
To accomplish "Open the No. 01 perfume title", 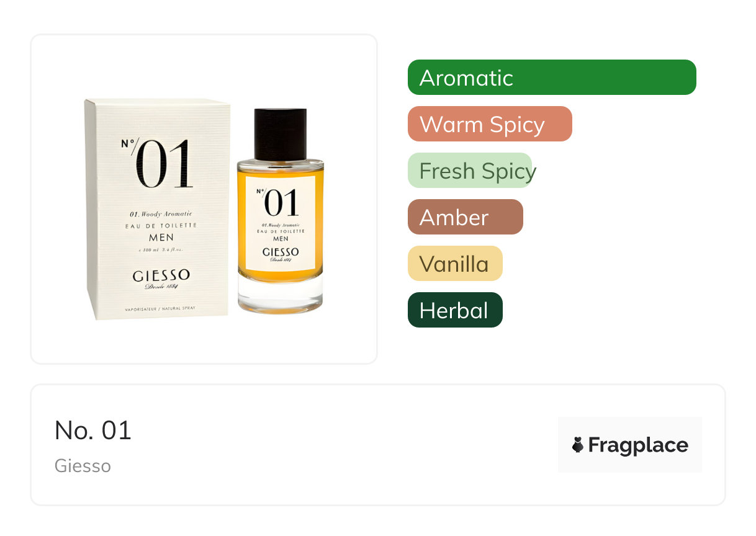I will tap(93, 430).
